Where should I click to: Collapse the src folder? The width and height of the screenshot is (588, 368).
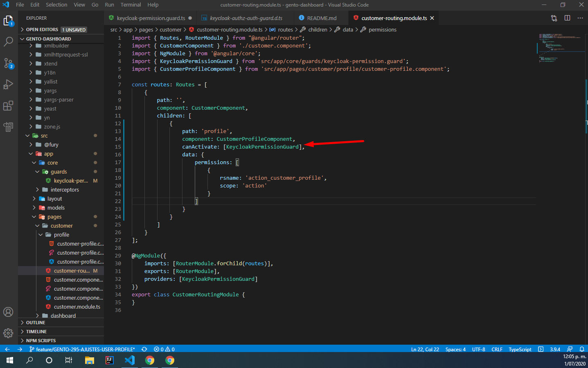pos(61,135)
